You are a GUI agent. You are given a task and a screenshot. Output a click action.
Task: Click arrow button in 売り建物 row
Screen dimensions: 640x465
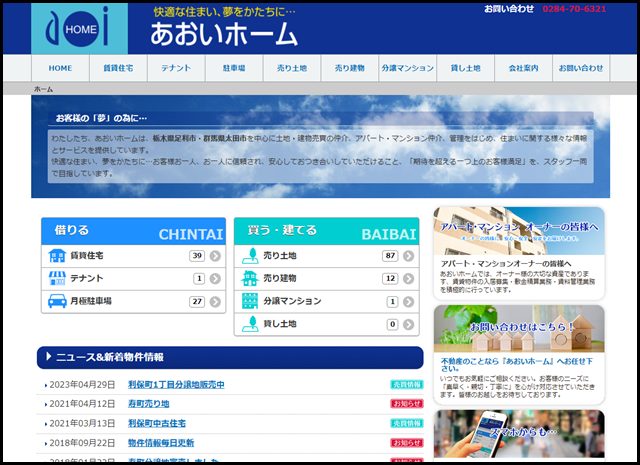[x=408, y=279]
